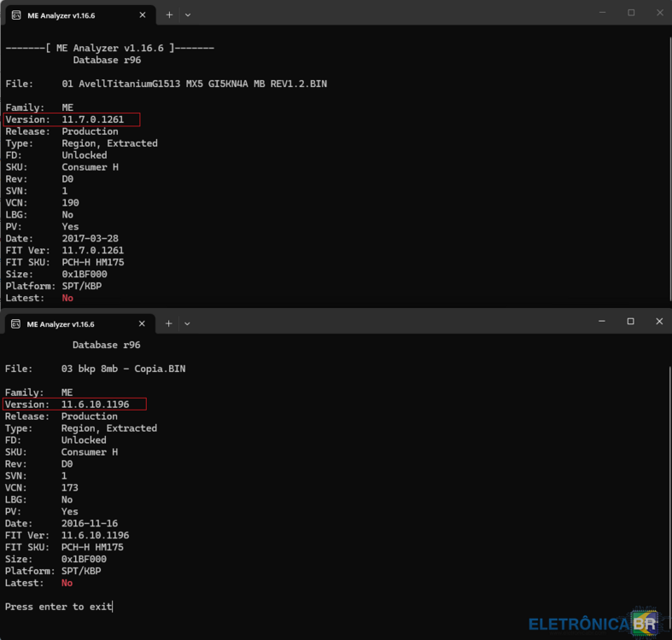
Task: Minimize the bottom terminal window
Action: pyautogui.click(x=602, y=322)
